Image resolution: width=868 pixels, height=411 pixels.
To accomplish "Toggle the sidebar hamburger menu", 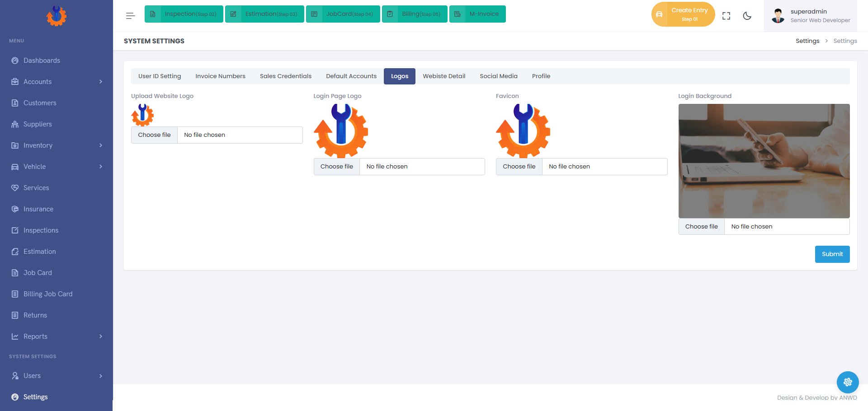I will (x=131, y=16).
